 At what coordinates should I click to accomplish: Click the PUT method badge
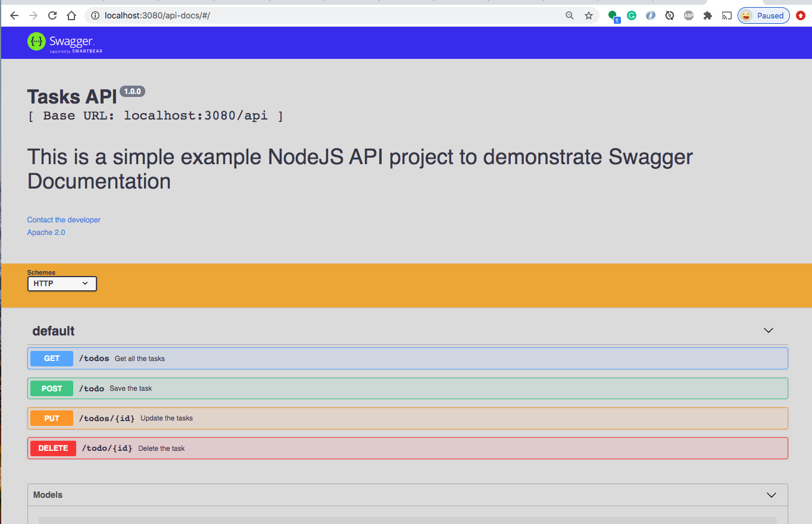[52, 418]
